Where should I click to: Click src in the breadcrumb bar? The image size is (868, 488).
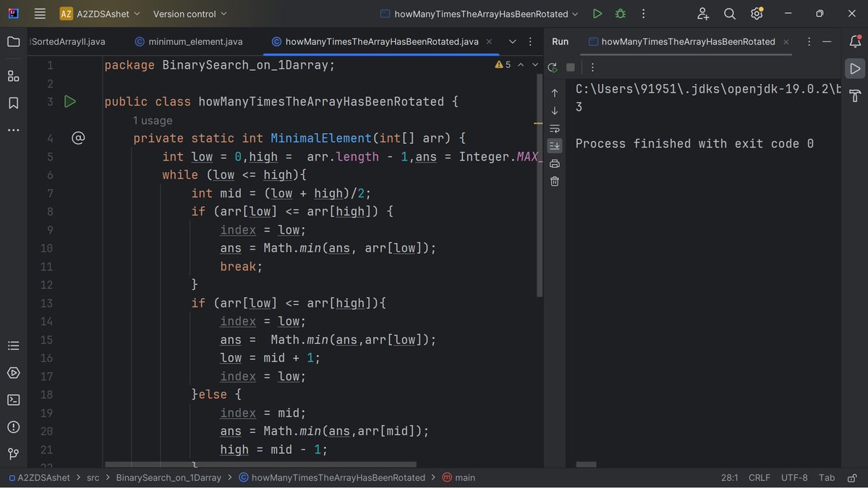coord(93,477)
